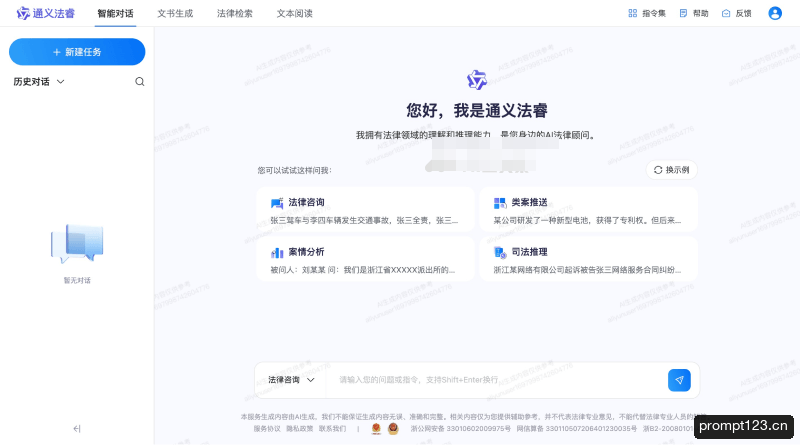The height and width of the screenshot is (445, 800).
Task: Click the second badge icon in footer
Action: point(393,429)
